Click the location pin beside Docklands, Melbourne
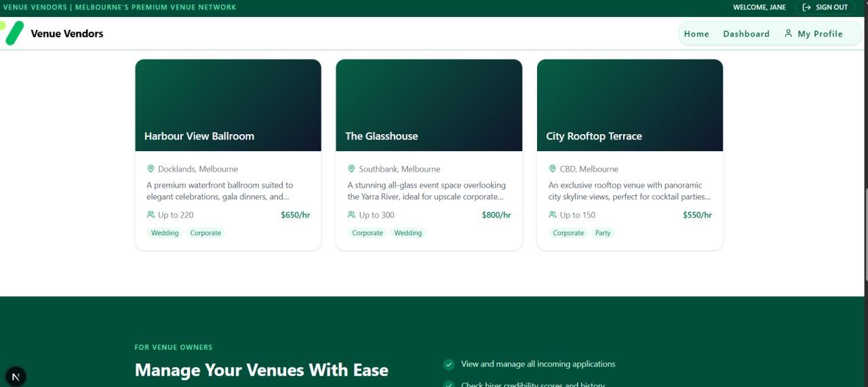This screenshot has height=387, width=868. click(151, 169)
